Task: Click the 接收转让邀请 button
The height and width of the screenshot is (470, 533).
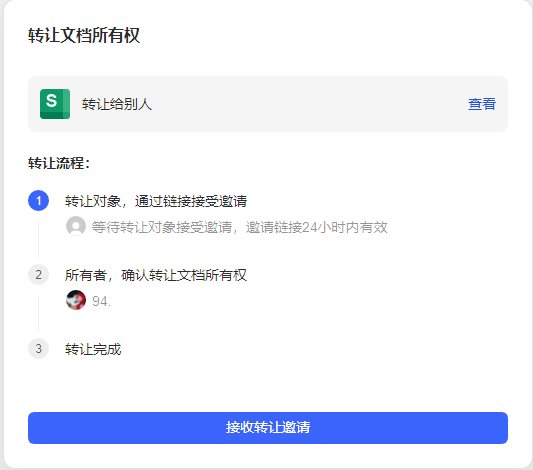Action: click(268, 428)
